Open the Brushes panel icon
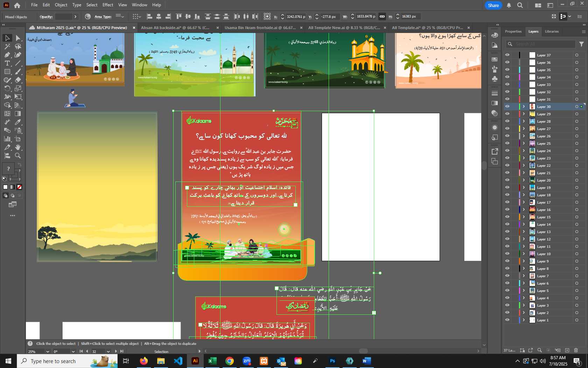588x368 pixels. click(x=495, y=69)
